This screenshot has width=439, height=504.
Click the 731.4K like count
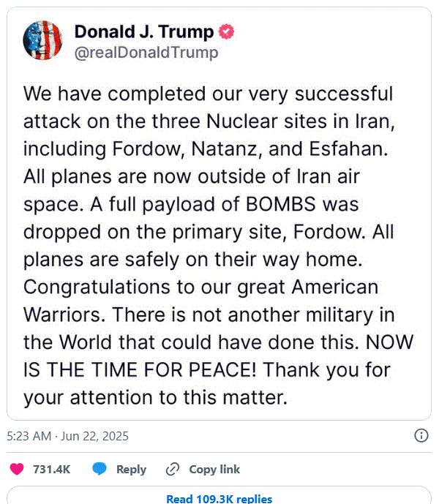[51, 470]
